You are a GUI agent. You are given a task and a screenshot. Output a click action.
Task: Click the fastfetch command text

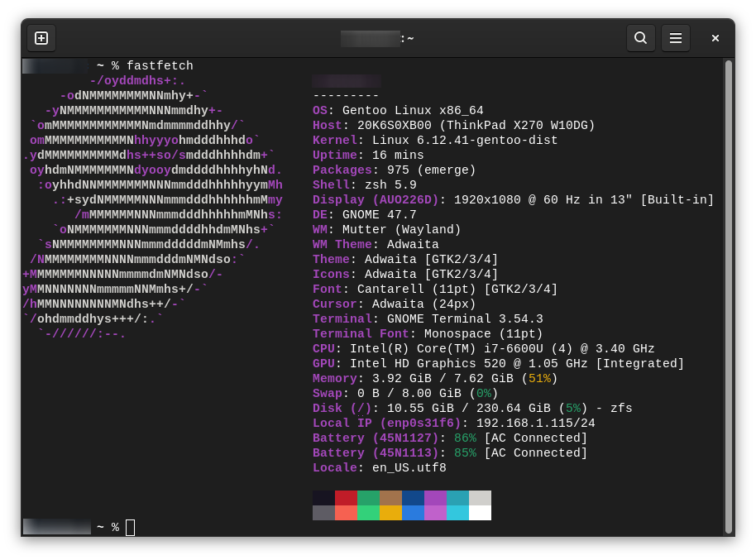(160, 65)
